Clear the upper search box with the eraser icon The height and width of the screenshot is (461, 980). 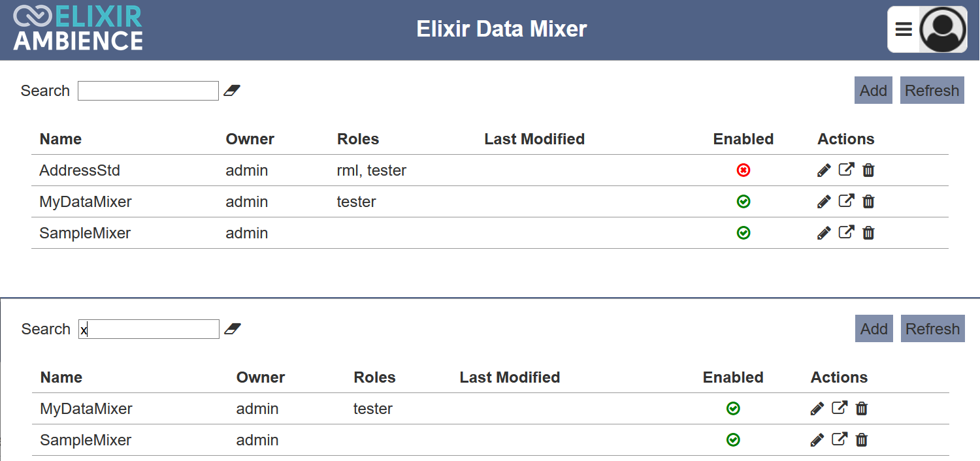click(x=232, y=91)
